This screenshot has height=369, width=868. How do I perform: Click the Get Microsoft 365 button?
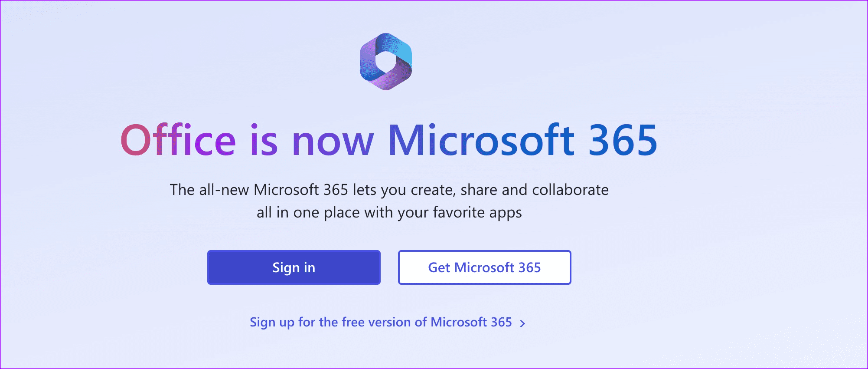click(x=484, y=267)
